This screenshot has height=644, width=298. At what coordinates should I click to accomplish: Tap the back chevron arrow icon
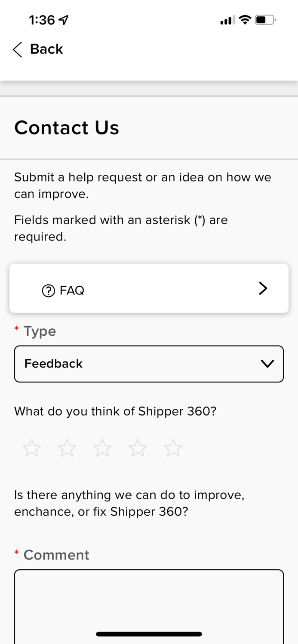coord(17,49)
